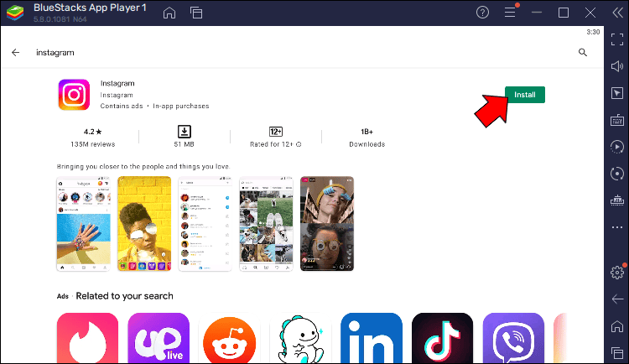
Task: Install the Instagram app
Action: point(525,95)
